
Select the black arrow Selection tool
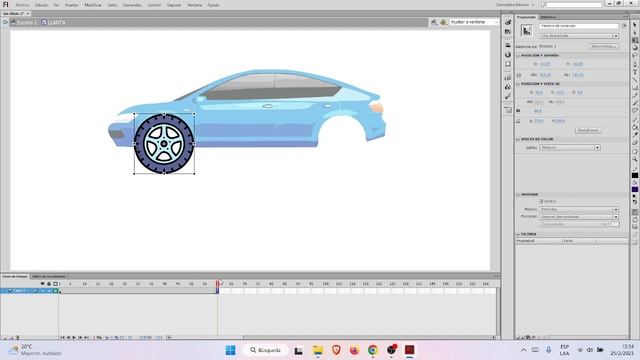635,25
